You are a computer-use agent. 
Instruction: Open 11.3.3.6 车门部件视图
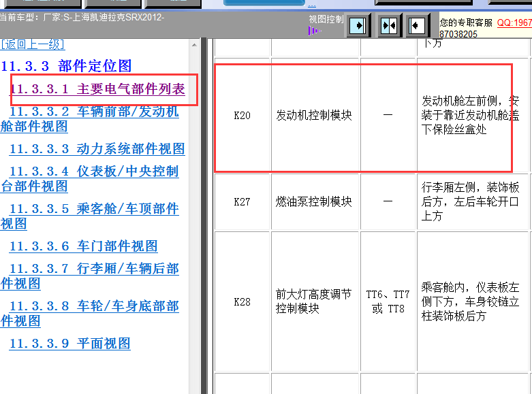coord(84,246)
